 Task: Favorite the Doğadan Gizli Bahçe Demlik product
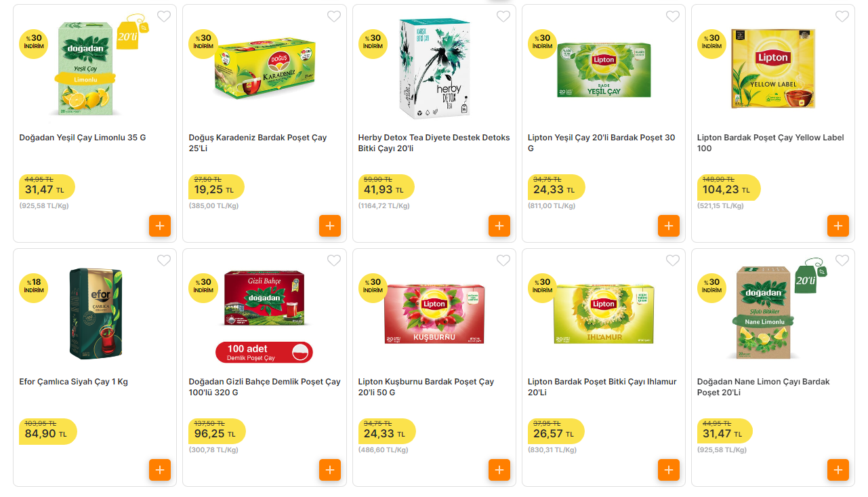pyautogui.click(x=334, y=260)
